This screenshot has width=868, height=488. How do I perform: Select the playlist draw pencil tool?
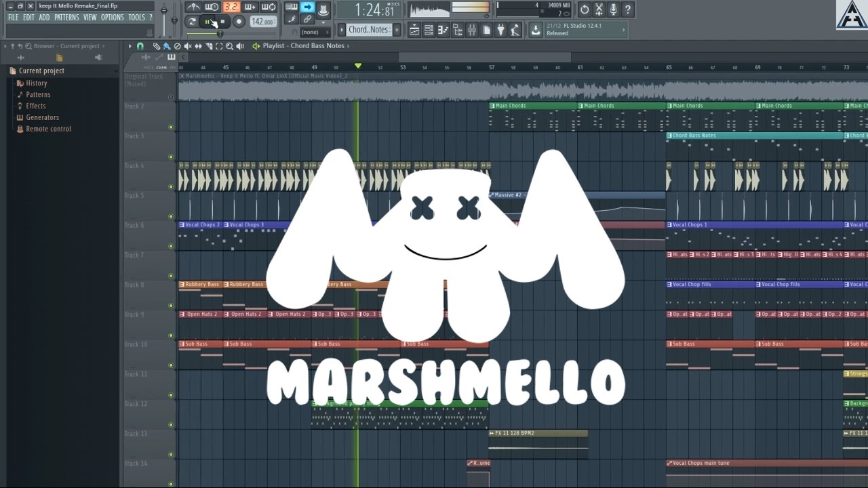[x=156, y=46]
